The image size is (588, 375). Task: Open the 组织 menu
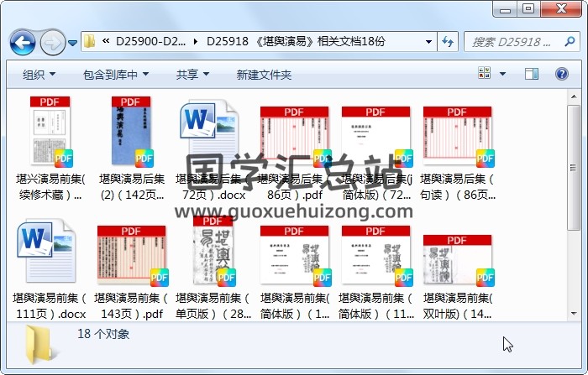coord(39,75)
